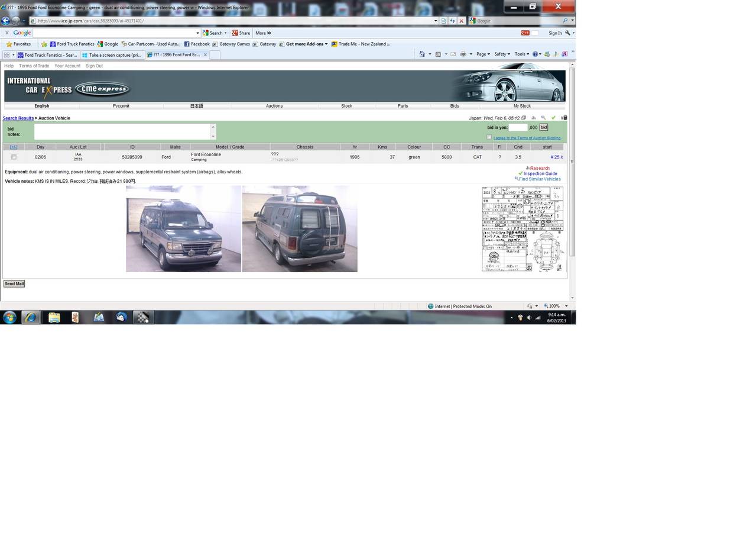
Task: Click the Google+ notification badge on toolbar
Action: [524, 33]
